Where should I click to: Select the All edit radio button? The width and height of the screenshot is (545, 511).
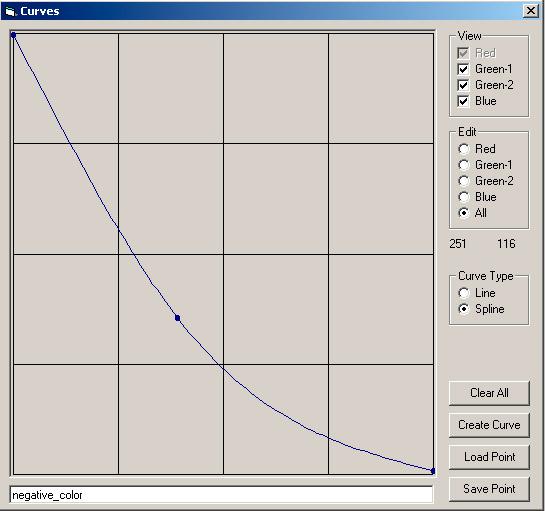pos(464,213)
